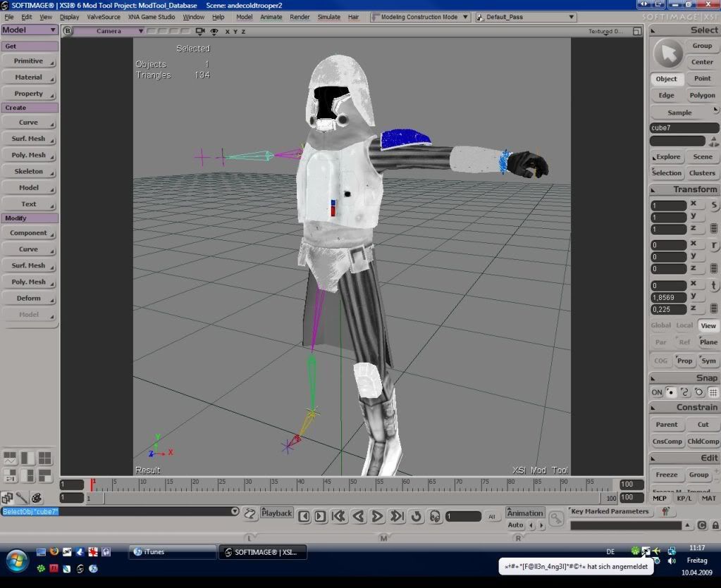The height and width of the screenshot is (588, 721).
Task: Click frame 50 on the timeline
Action: (350, 484)
